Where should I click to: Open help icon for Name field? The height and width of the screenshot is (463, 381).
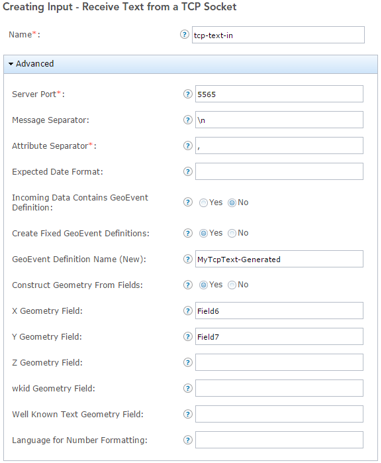[184, 34]
